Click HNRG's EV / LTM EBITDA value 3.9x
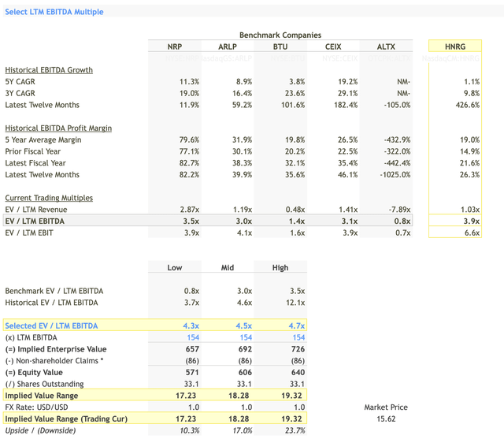The image size is (504, 439). pos(469,221)
